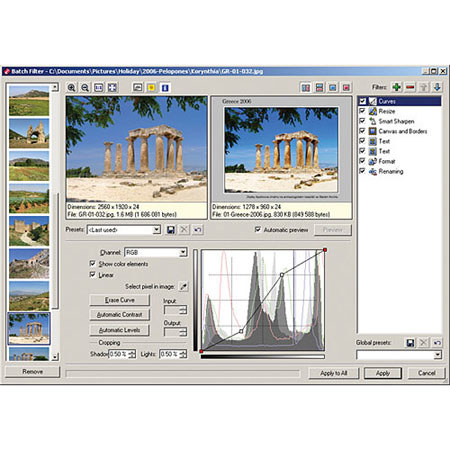This screenshot has width=450, height=450.
Task: Switch to side-by-side vertical split preview
Action: [306, 87]
